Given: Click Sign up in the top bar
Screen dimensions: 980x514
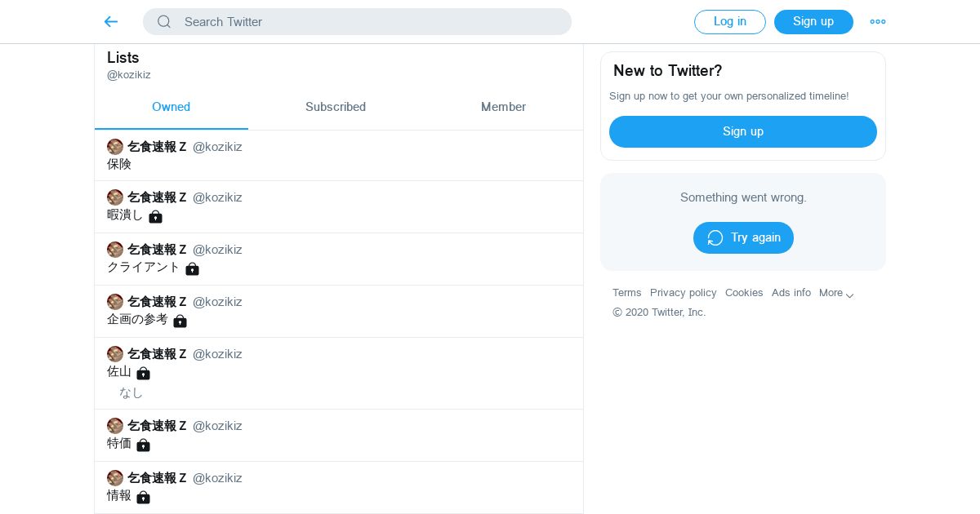Looking at the screenshot, I should tap(813, 22).
